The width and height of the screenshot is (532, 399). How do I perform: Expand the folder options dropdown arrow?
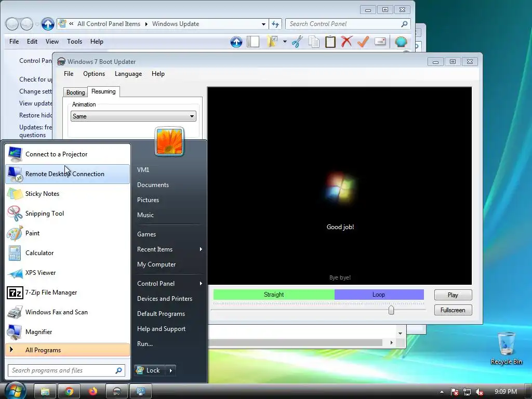[285, 42]
